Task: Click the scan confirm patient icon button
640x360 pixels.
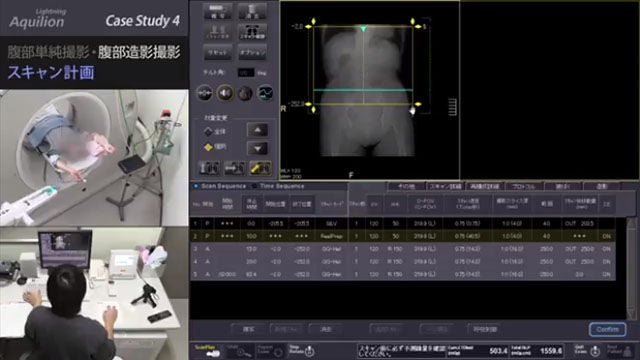Action: (252, 32)
